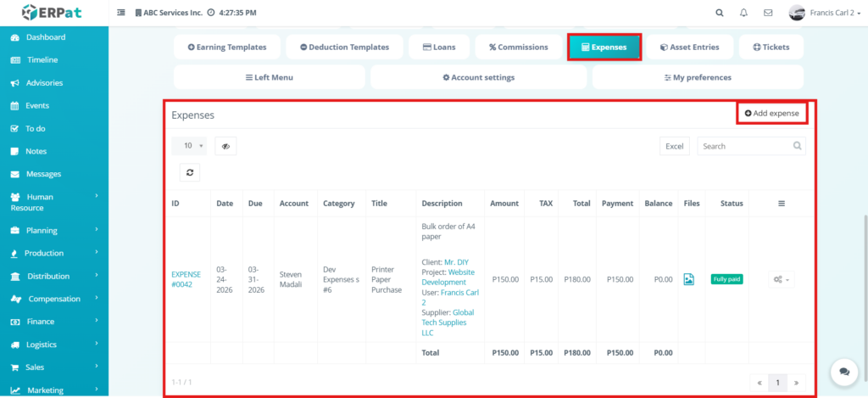The image size is (868, 398).
Task: Expand the Human Resource sidebar menu
Action: 54,202
